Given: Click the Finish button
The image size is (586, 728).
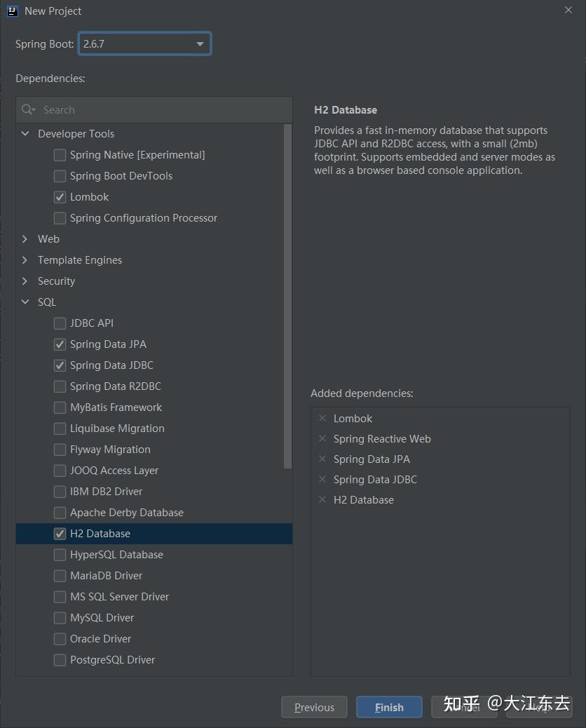Looking at the screenshot, I should pos(389,707).
